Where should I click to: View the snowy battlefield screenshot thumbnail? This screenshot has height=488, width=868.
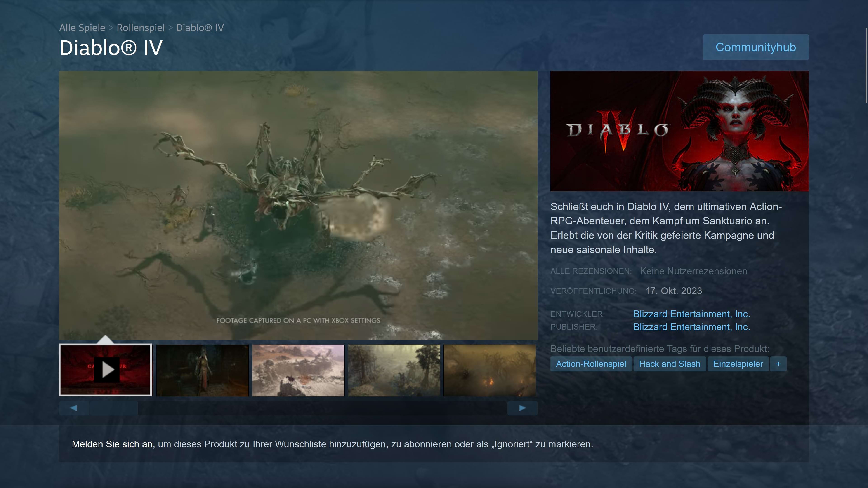point(298,370)
